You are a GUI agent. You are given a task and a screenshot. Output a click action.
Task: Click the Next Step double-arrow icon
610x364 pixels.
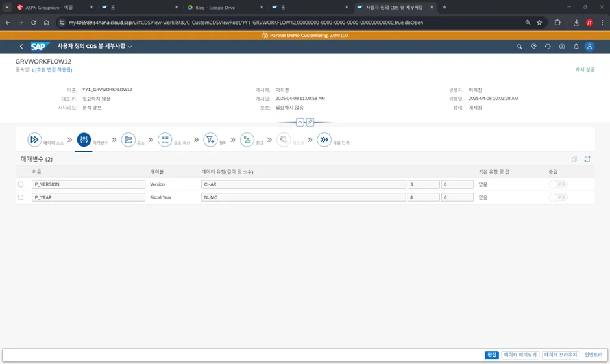tap(324, 140)
